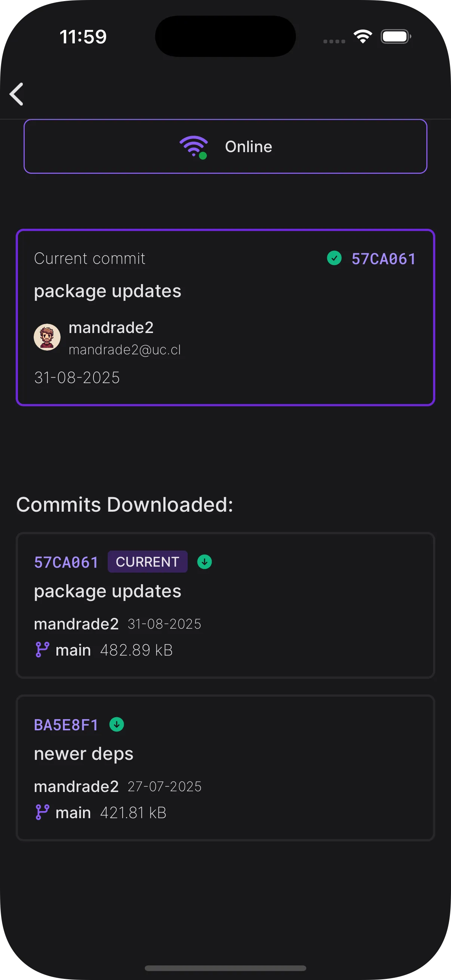Tap the back chevron arrow
Viewport: 451px width, 980px height.
[x=17, y=94]
